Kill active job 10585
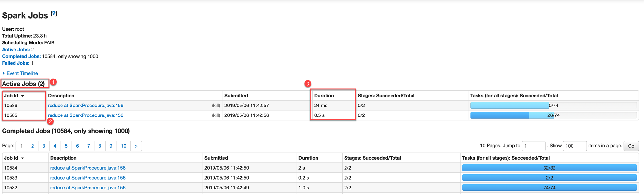This screenshot has height=194, width=644. coord(216,115)
